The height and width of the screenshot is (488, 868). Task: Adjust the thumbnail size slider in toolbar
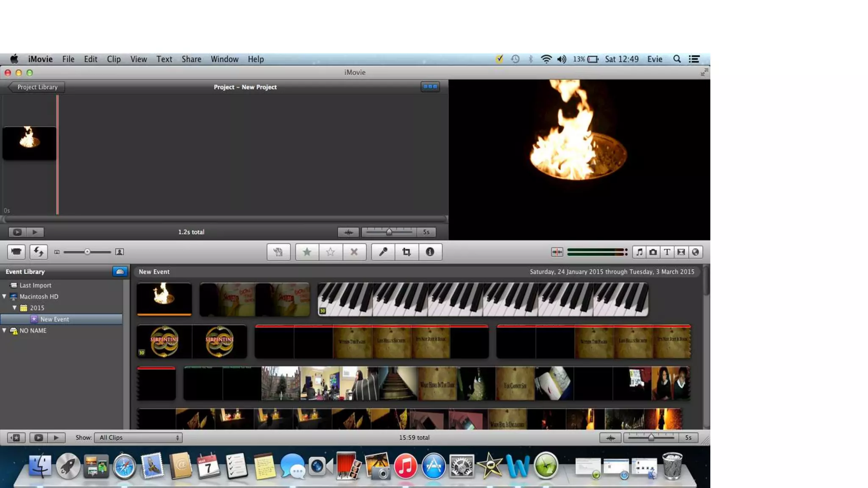87,252
